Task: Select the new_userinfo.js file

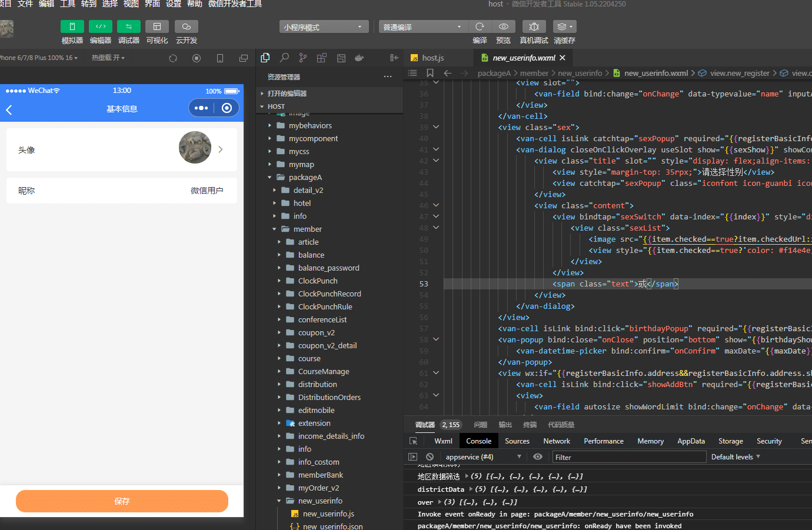Action: click(x=330, y=514)
